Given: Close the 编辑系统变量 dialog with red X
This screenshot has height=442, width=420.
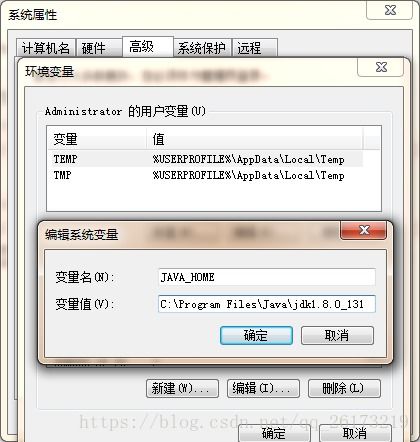Looking at the screenshot, I should point(363,230).
